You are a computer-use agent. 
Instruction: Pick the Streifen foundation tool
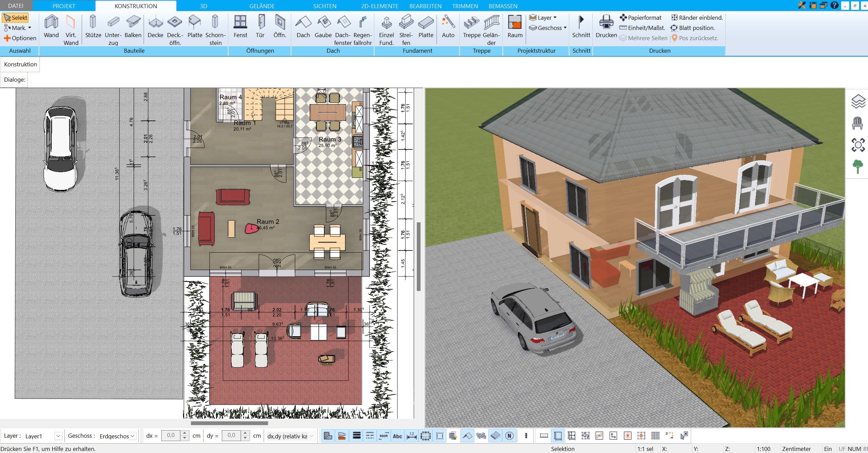coord(406,30)
